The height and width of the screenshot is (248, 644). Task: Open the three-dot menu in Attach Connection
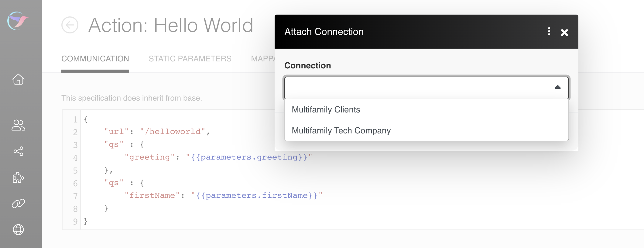pyautogui.click(x=549, y=32)
